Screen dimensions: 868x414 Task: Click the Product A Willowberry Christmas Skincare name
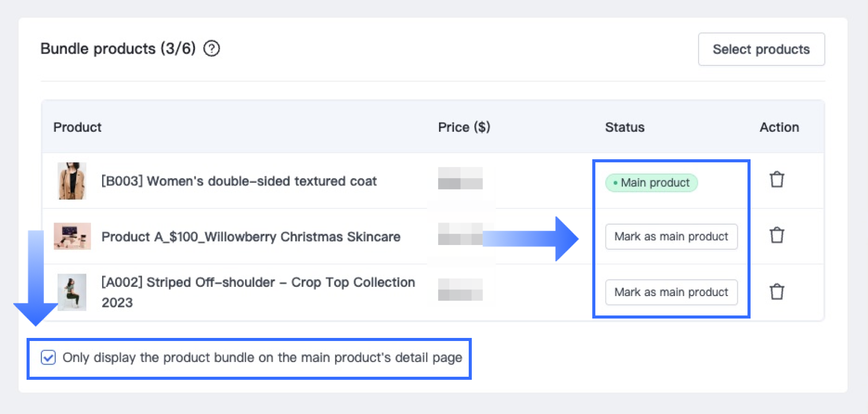coord(251,237)
